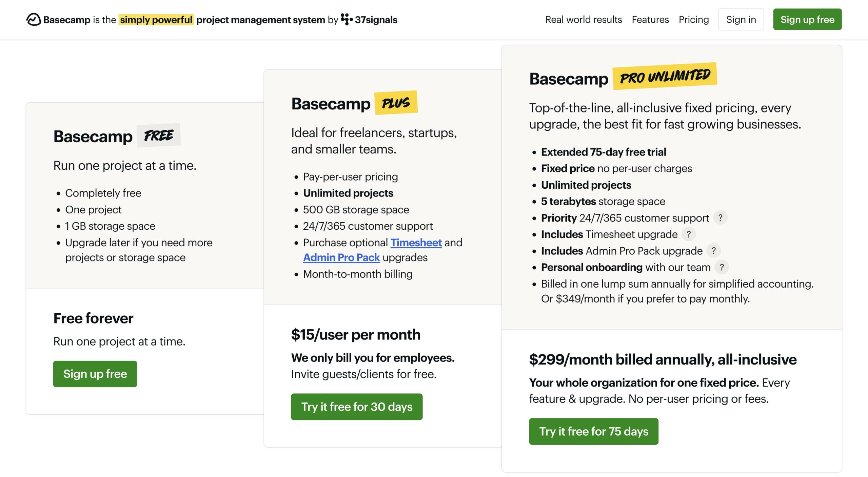Click '24/7/365 customer support' in Plus plan
The height and width of the screenshot is (477, 868).
(x=368, y=226)
